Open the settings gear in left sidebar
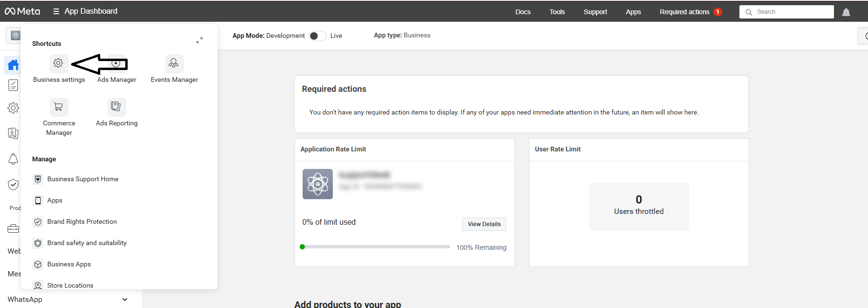Viewport: 868px width, 308px height. click(x=13, y=108)
